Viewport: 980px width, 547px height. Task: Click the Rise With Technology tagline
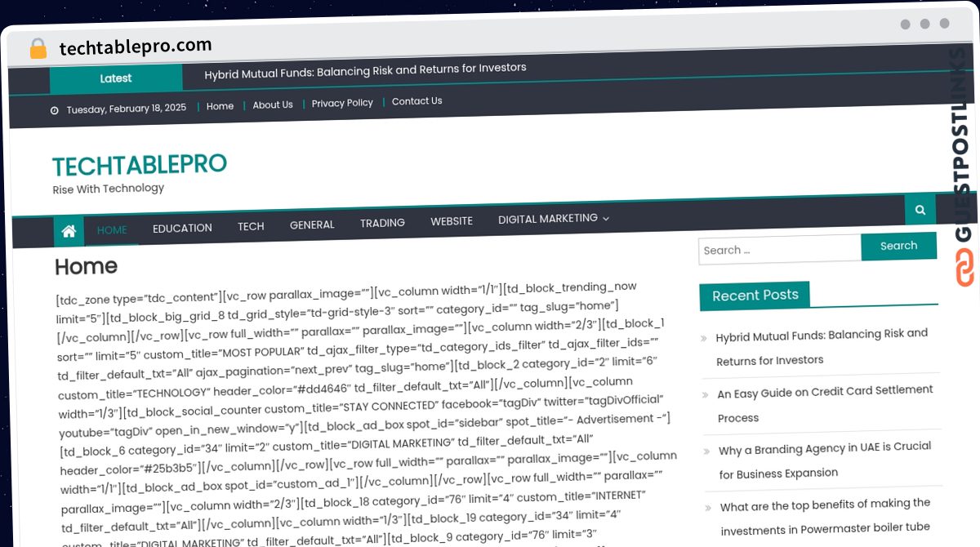point(109,189)
